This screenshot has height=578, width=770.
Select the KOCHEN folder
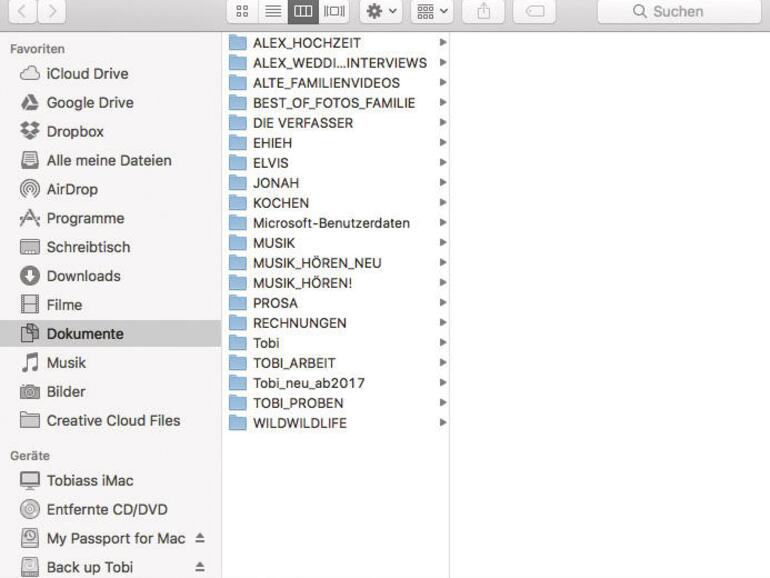[336, 203]
